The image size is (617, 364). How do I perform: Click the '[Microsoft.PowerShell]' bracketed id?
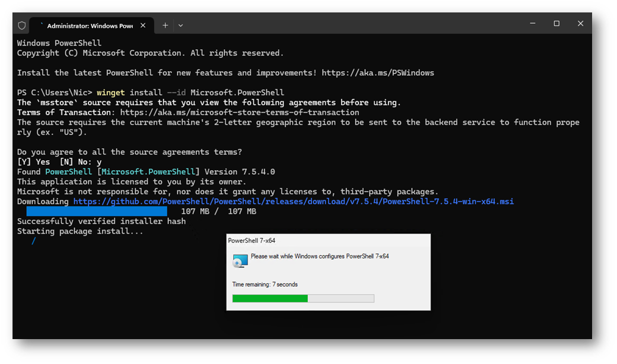tap(148, 172)
